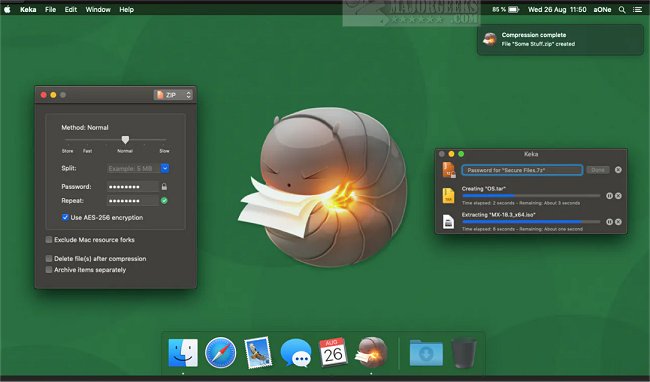The width and height of the screenshot is (650, 382).
Task: Click the Fast label under the slider
Action: click(87, 151)
